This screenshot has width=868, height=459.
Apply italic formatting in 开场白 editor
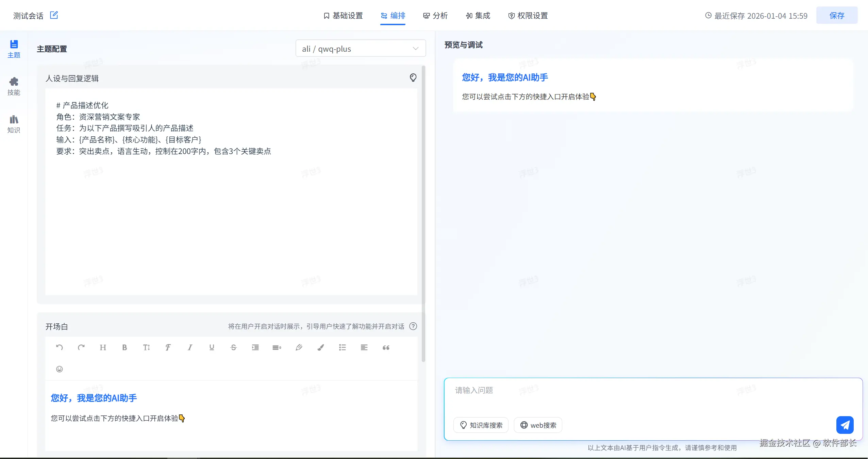pos(190,347)
